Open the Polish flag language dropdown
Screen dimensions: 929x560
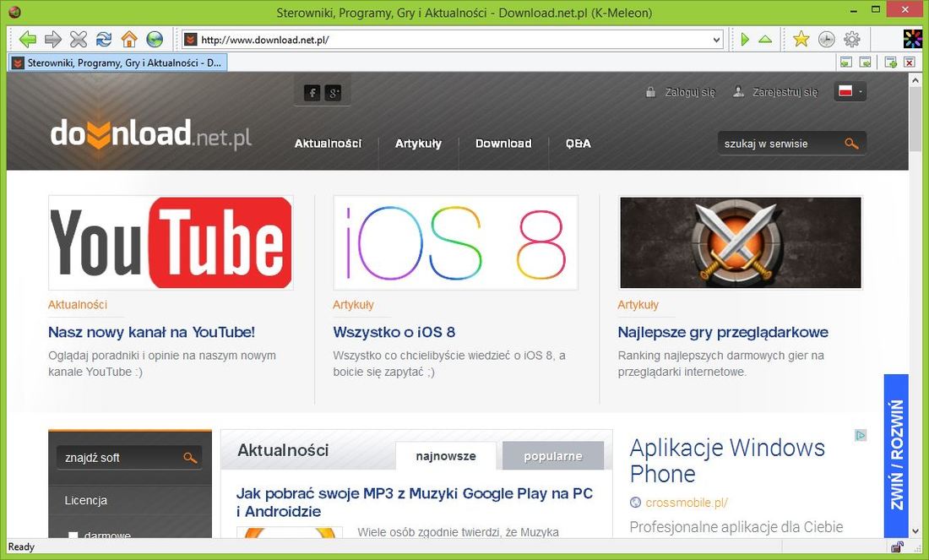pos(850,91)
